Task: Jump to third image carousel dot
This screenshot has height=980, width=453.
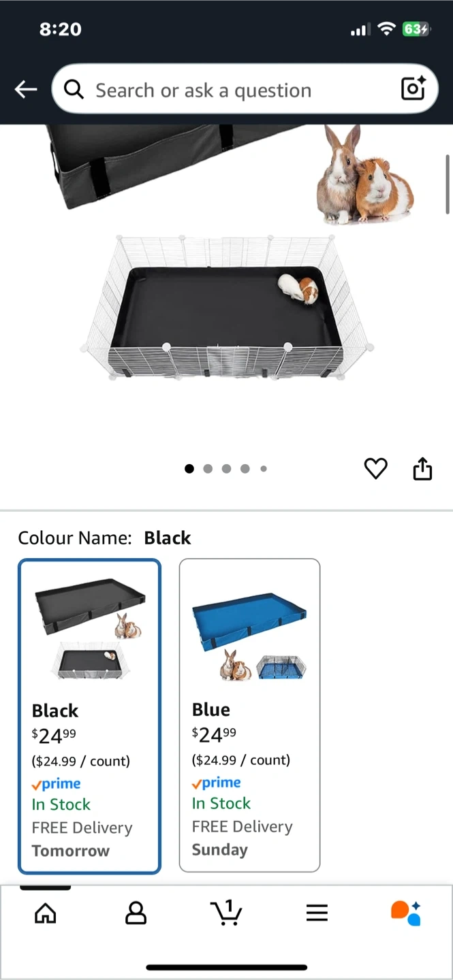Action: click(226, 468)
